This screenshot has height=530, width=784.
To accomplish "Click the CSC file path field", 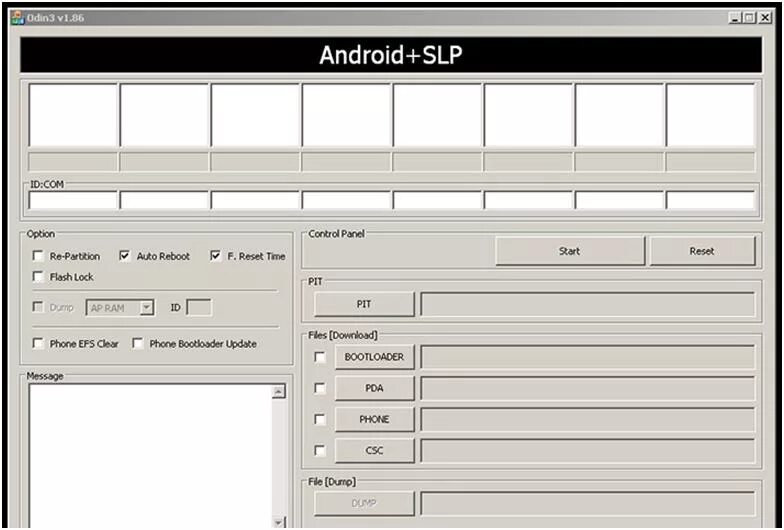I will 588,450.
